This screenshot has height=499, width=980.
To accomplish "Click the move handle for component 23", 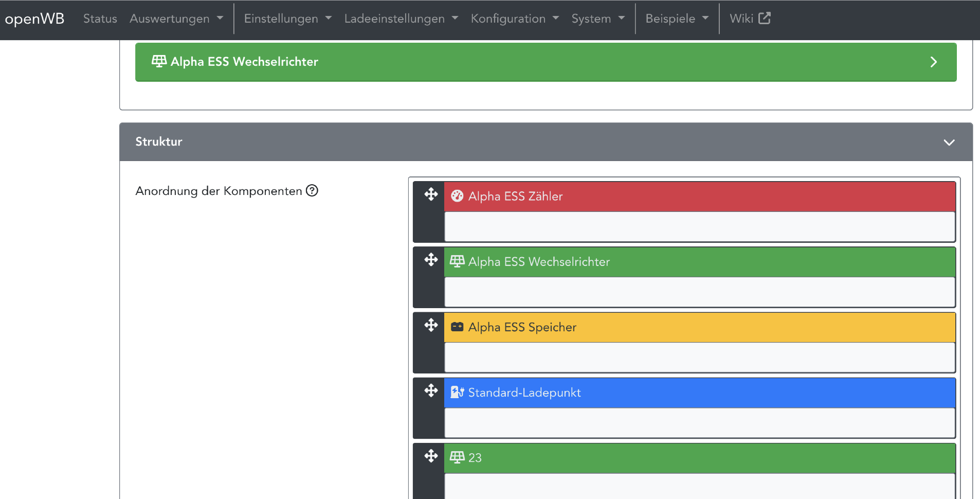I will (431, 456).
